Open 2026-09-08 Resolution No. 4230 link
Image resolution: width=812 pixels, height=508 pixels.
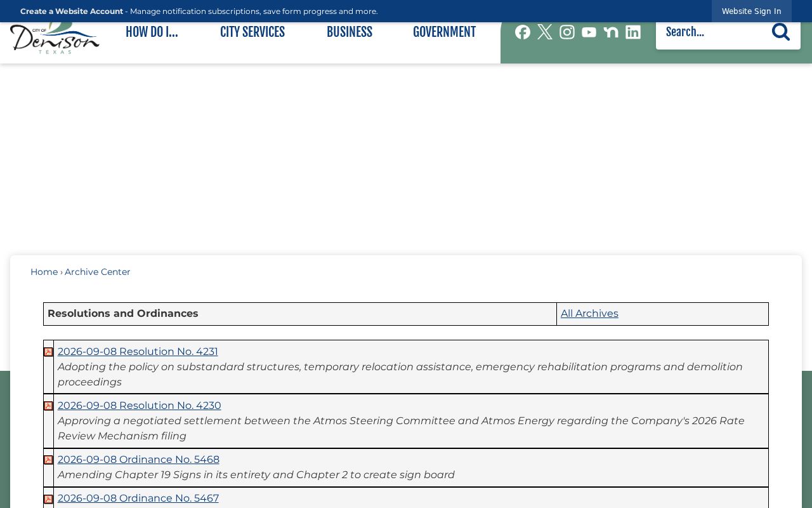[140, 406]
